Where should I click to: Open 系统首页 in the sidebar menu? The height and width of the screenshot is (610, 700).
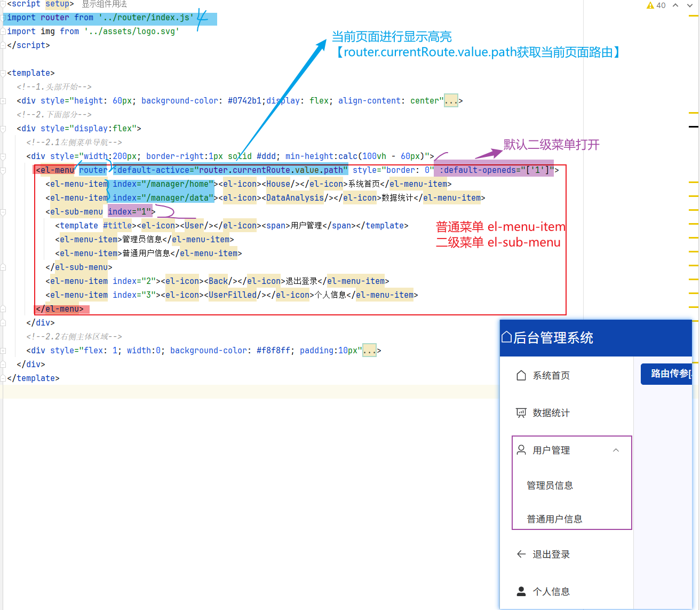(567, 376)
